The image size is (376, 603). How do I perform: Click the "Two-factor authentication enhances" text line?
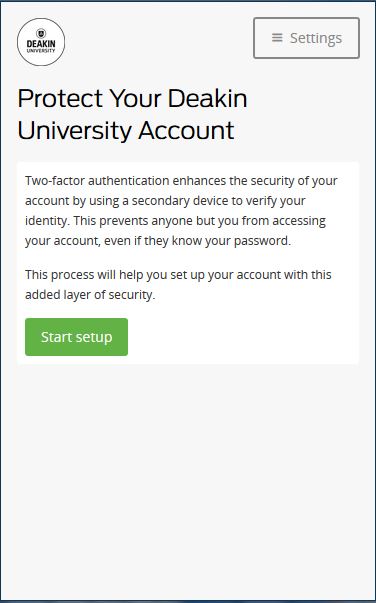tap(181, 180)
